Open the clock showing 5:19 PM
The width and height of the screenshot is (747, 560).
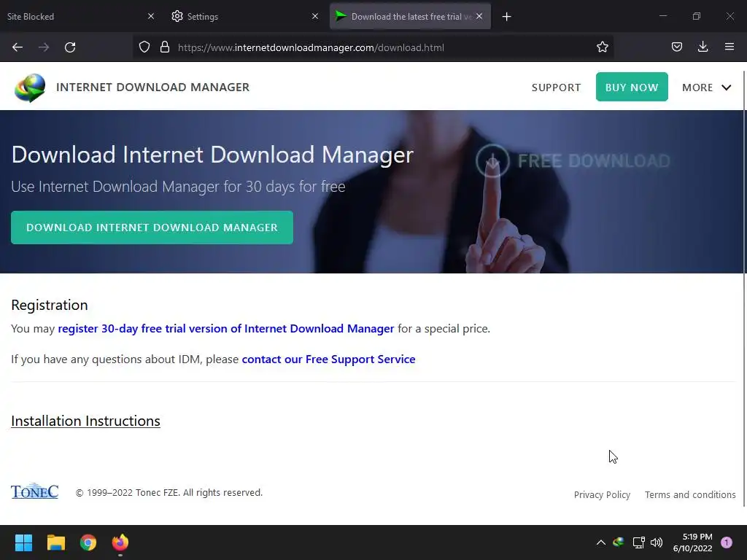692,542
